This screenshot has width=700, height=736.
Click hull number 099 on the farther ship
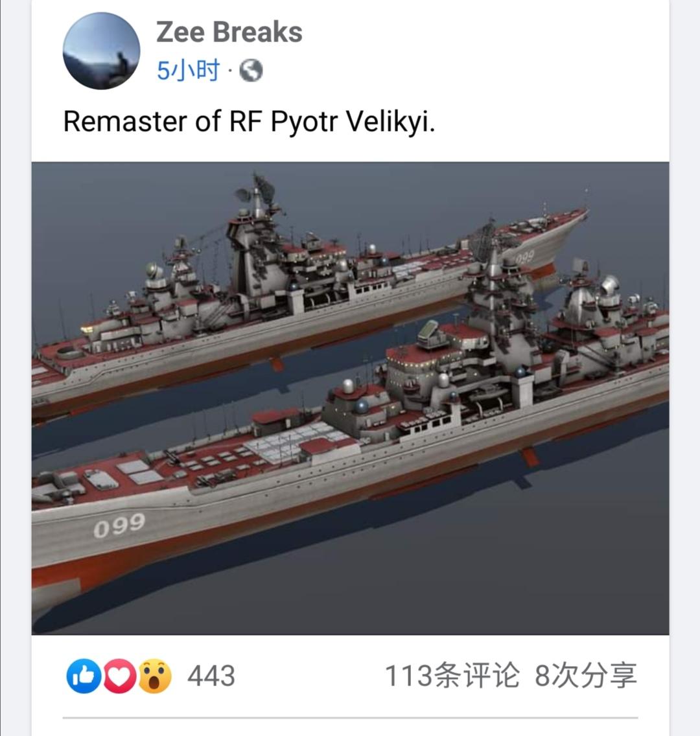525,257
